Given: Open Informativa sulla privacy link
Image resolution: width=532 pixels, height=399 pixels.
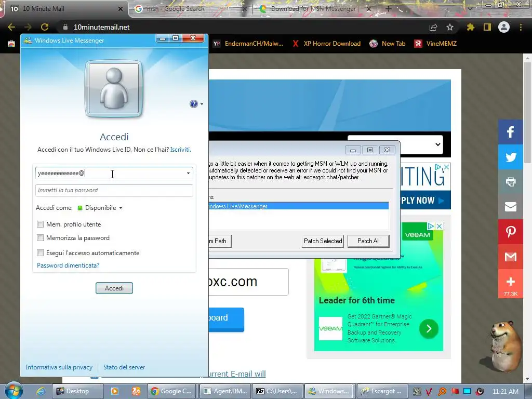Looking at the screenshot, I should tap(59, 367).
